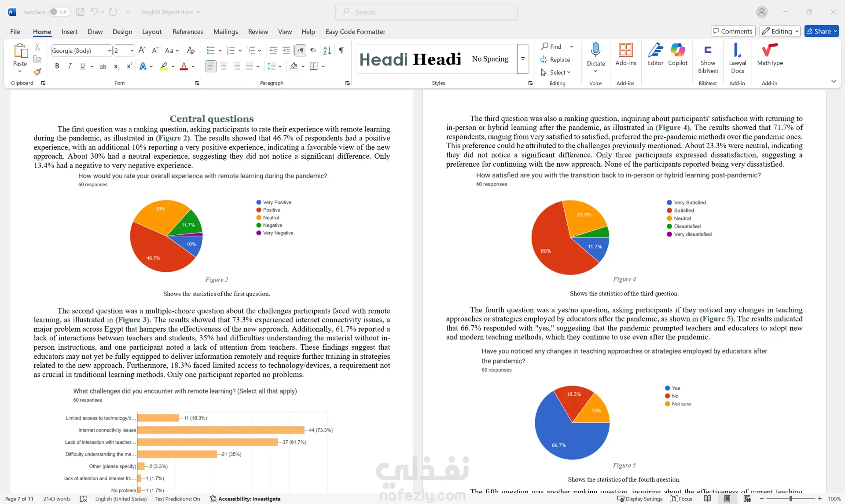Expand the Styles gallery
Image resolution: width=845 pixels, height=504 pixels.
[523, 58]
